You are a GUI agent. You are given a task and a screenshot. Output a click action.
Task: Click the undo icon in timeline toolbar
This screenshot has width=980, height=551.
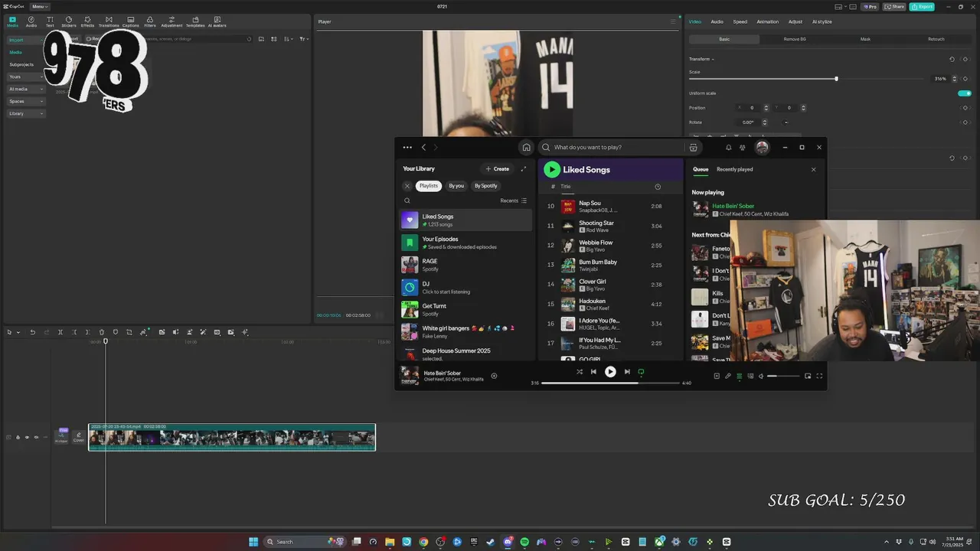32,332
